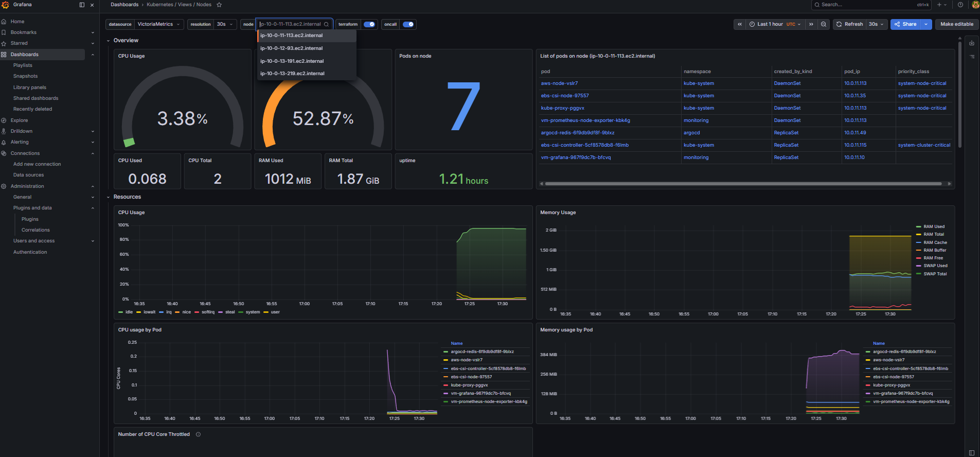Viewport: 980px width, 457px height.
Task: Open the datasource VictoriaMetrics dropdown
Action: pyautogui.click(x=159, y=24)
